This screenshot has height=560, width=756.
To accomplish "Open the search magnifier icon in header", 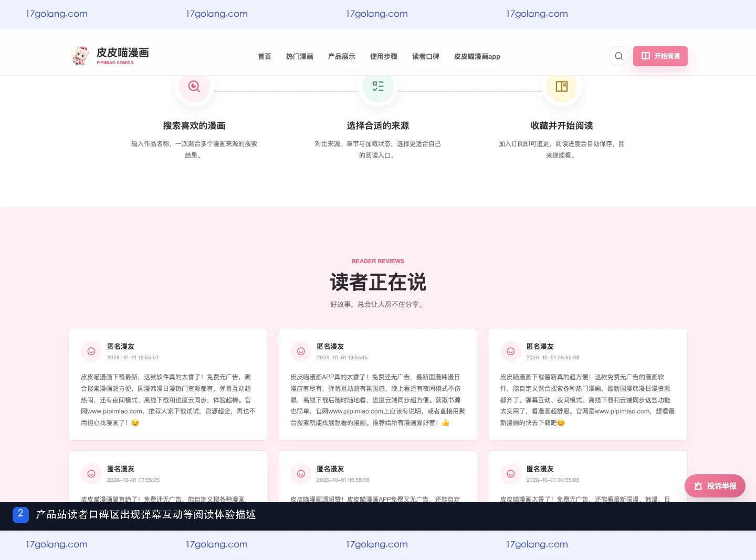I will pos(619,56).
